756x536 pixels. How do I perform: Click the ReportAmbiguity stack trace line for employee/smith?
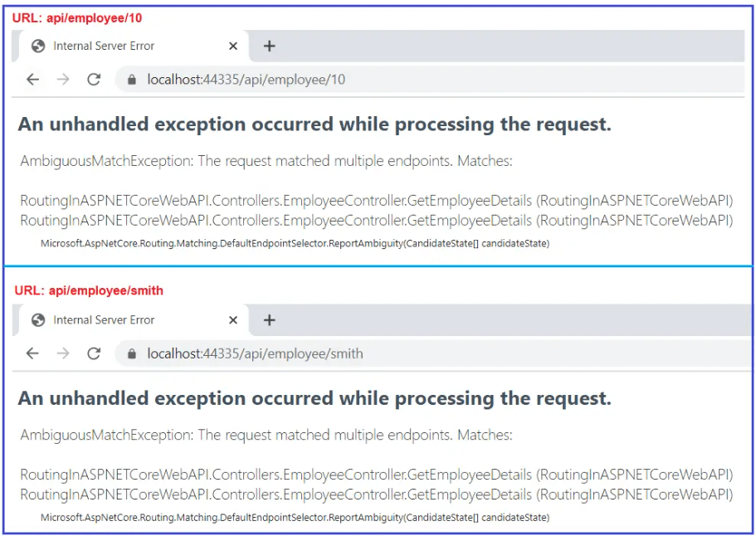(x=295, y=518)
